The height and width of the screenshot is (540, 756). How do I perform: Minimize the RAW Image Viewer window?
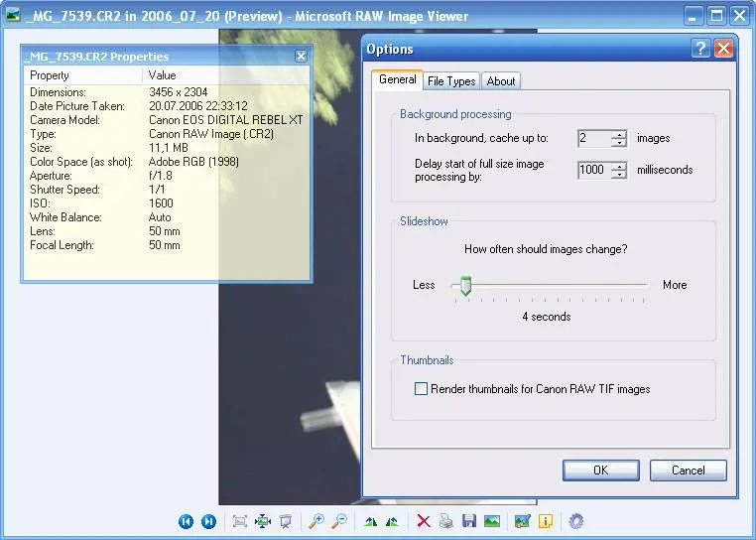693,16
